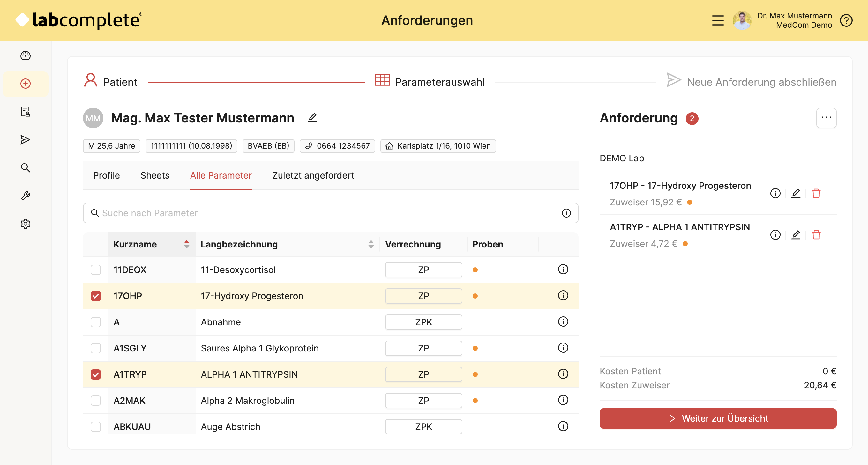
Task: Check the checkbox for A1SGLY row
Action: [x=96, y=348]
